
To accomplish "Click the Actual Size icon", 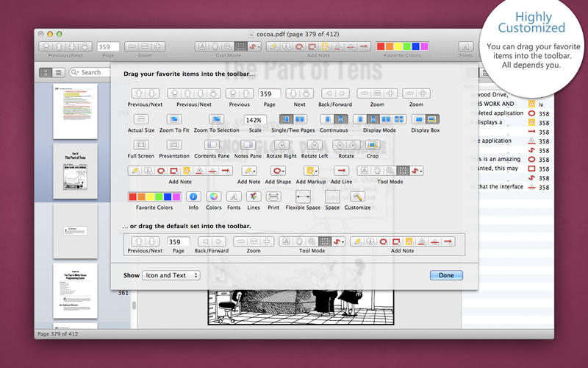I will click(x=141, y=119).
